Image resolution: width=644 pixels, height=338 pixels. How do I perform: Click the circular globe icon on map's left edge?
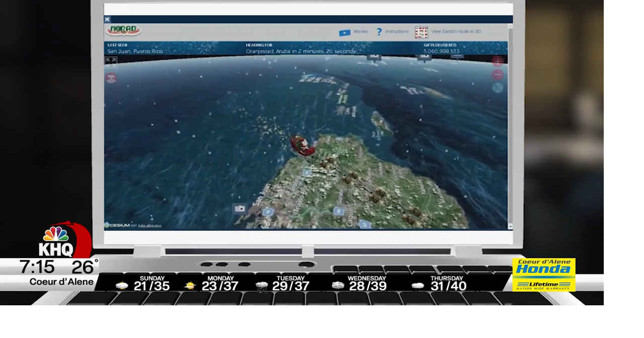pos(111,78)
